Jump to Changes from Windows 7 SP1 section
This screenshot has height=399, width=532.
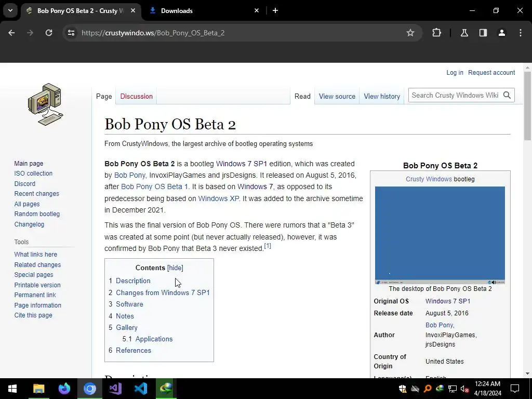click(x=163, y=292)
